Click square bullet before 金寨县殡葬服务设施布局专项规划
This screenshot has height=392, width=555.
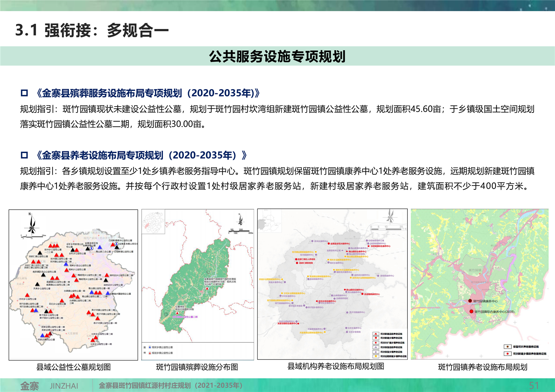tap(24, 93)
